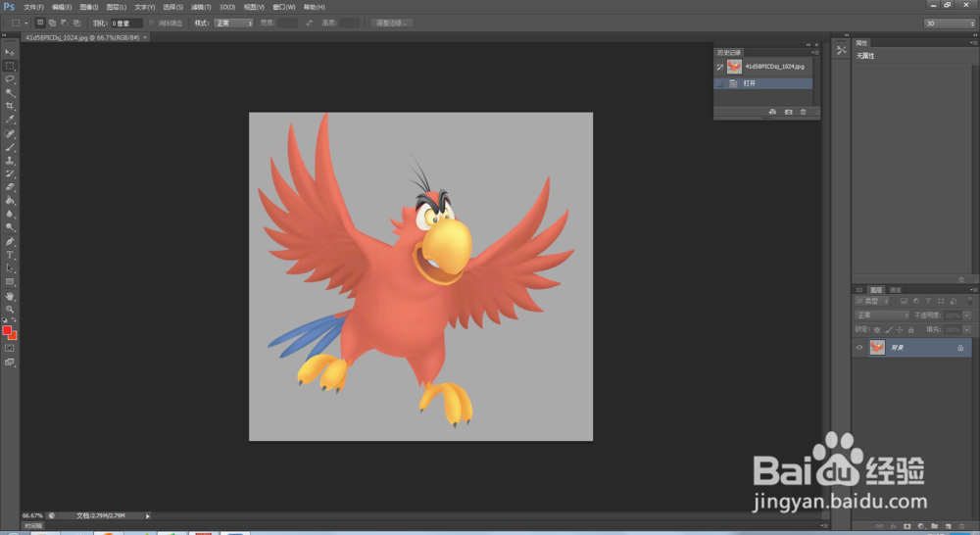Toggle lock position in Layers panel
Screen dimensions: 980x535
click(x=900, y=329)
